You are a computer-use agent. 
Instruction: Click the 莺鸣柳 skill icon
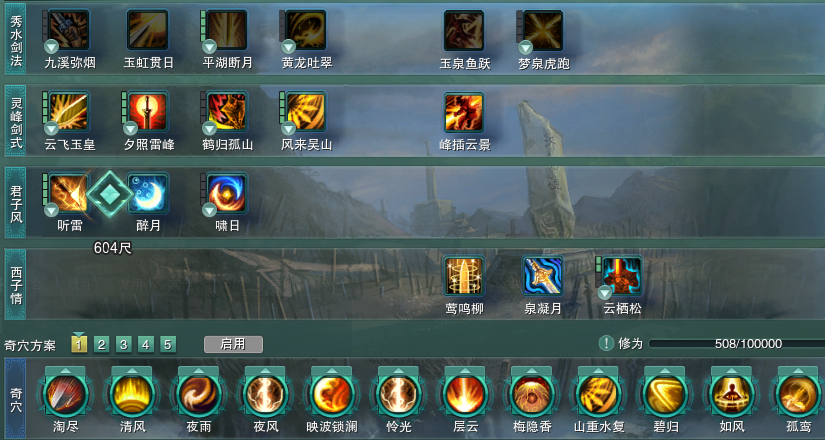pos(464,276)
